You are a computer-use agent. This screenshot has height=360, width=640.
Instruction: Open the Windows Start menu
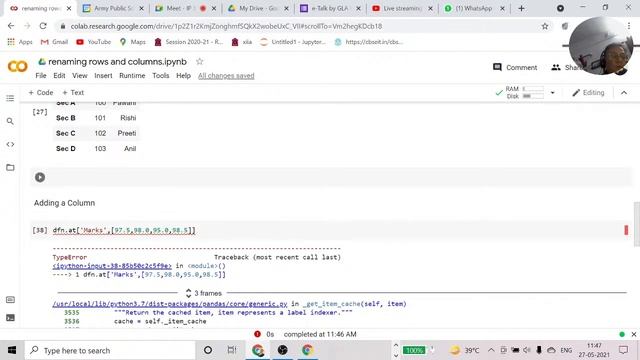click(x=12, y=350)
